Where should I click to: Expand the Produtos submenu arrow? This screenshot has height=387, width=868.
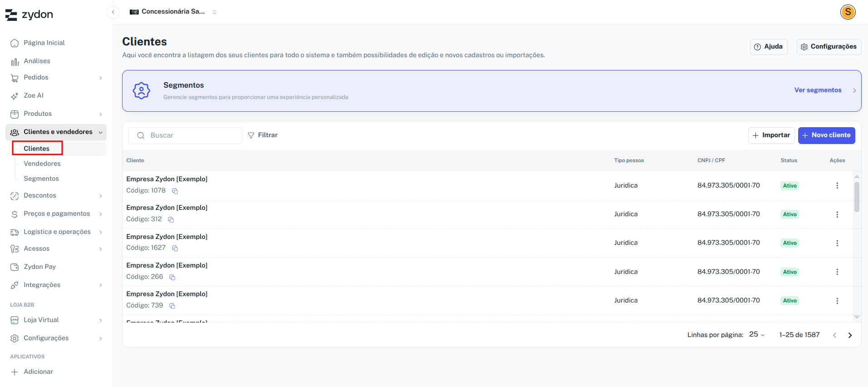101,114
